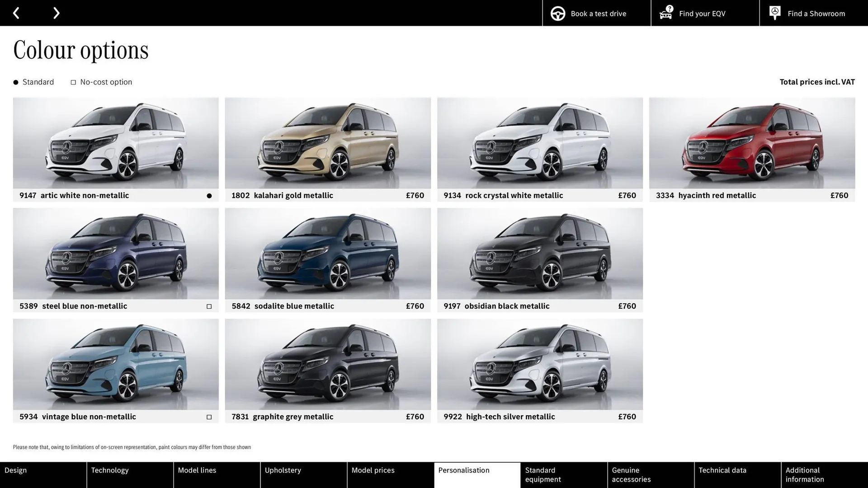Select the steel blue no-cost option checkbox
The width and height of the screenshot is (868, 488).
(x=209, y=306)
